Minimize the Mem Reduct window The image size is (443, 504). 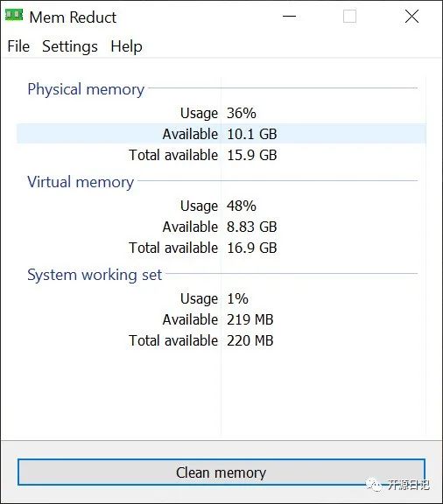pyautogui.click(x=289, y=16)
